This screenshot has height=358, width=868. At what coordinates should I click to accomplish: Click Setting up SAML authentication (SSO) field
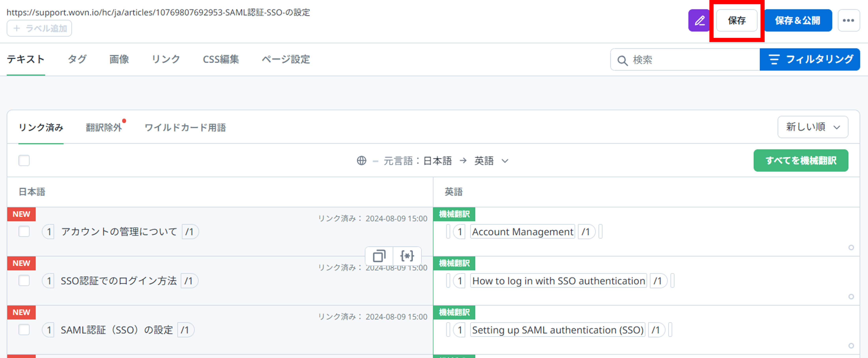[x=558, y=330]
